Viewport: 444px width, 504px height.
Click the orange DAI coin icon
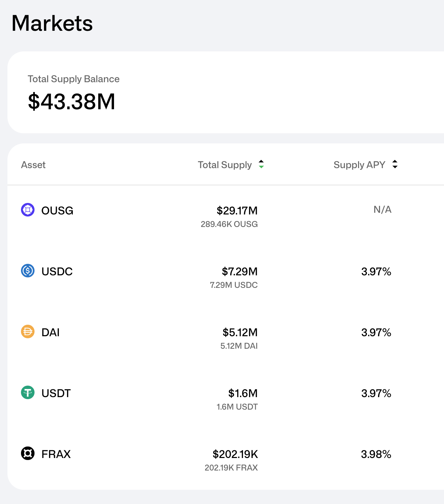(x=28, y=332)
